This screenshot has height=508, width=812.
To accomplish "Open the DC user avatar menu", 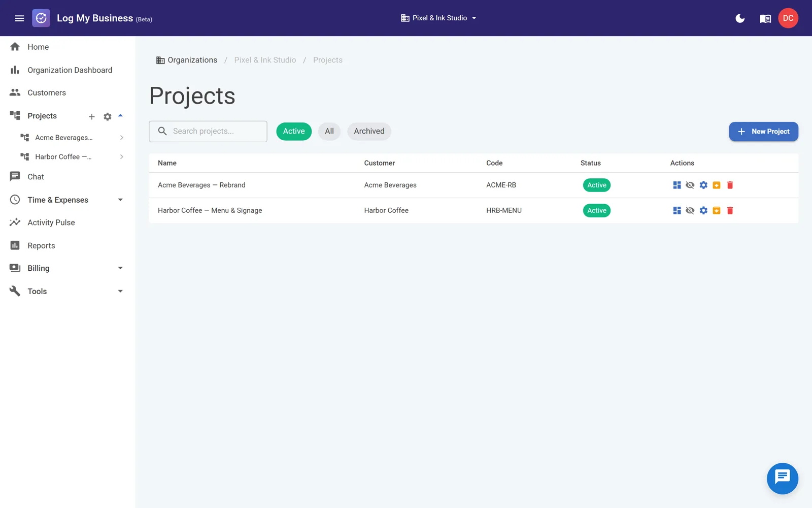I will [x=788, y=18].
